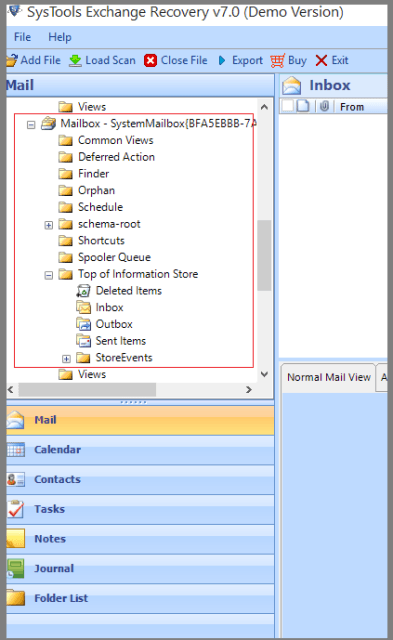This screenshot has width=393, height=640.
Task: Open the File menu
Action: point(22,37)
